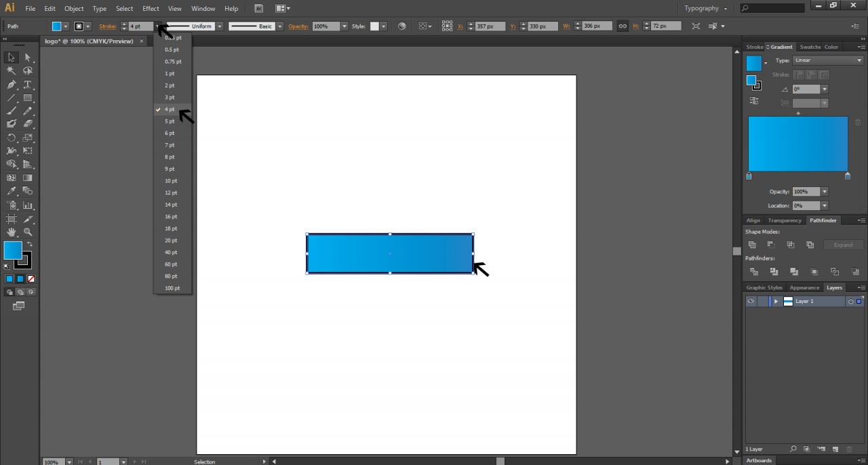This screenshot has width=868, height=465.
Task: Select the Eyedropper tool
Action: [12, 191]
